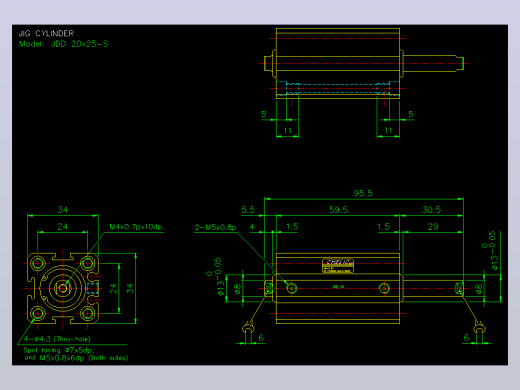Select the 4-ø4.3 (Thru-hole) note
The width and height of the screenshot is (520, 390).
pos(57,339)
